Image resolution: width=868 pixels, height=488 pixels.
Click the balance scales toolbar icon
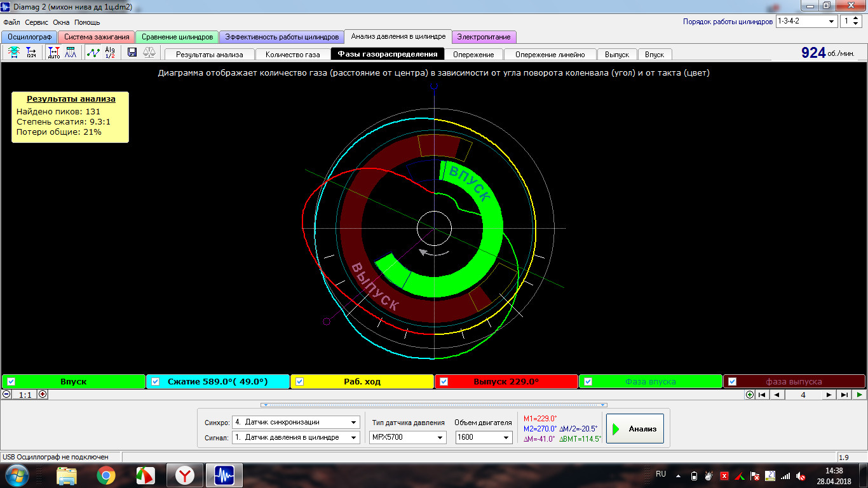149,53
